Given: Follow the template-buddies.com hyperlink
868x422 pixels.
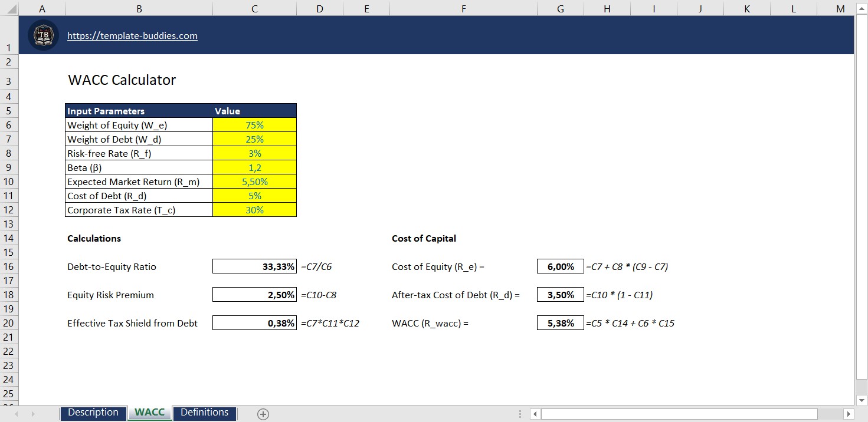Looking at the screenshot, I should (132, 35).
